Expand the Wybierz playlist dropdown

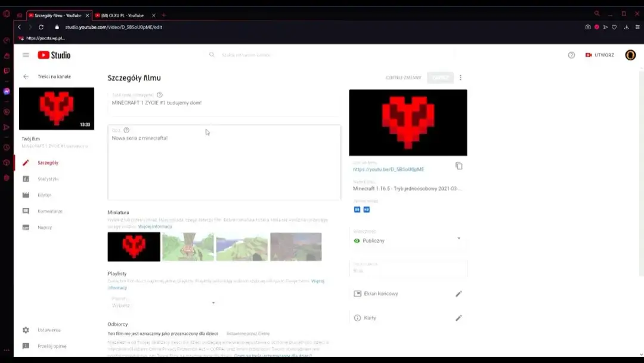click(x=213, y=302)
